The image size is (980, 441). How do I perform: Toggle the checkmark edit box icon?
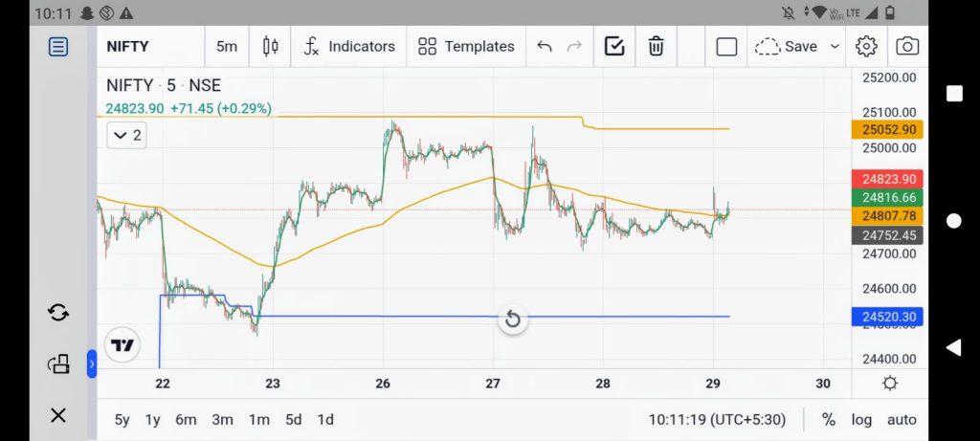(x=614, y=47)
